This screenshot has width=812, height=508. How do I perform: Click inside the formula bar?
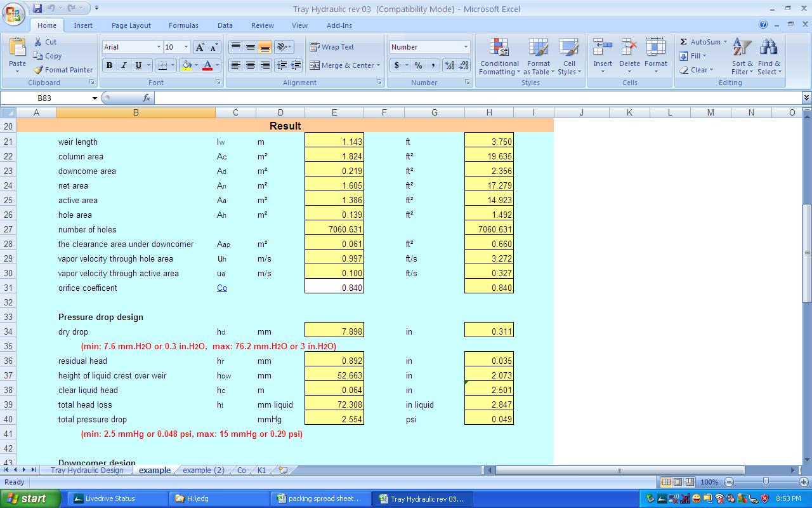[381, 98]
